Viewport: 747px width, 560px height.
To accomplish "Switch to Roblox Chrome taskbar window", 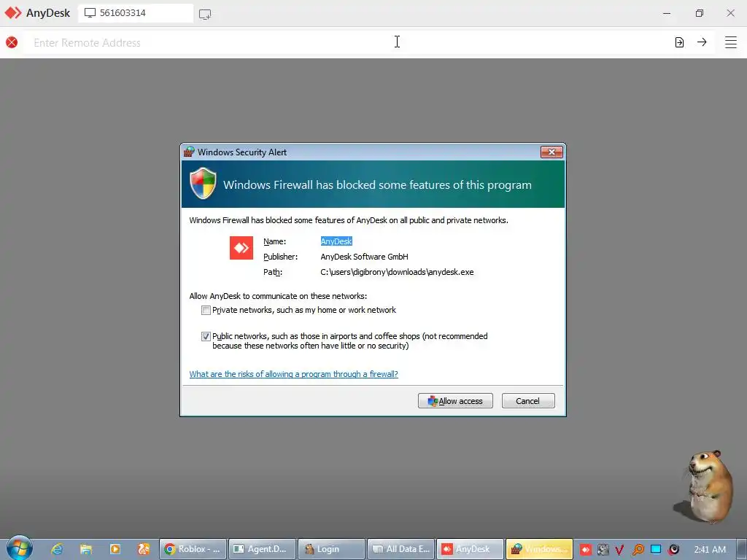I will pyautogui.click(x=193, y=549).
